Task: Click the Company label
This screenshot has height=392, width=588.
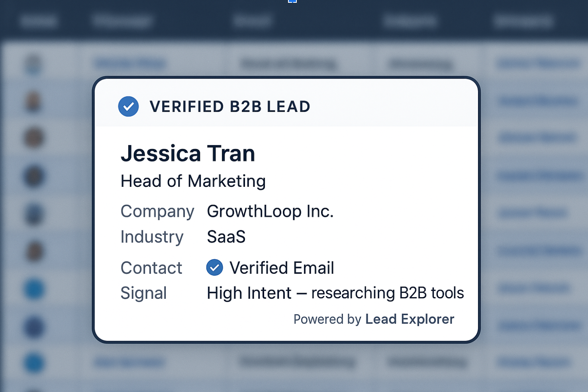Action: [x=157, y=212]
